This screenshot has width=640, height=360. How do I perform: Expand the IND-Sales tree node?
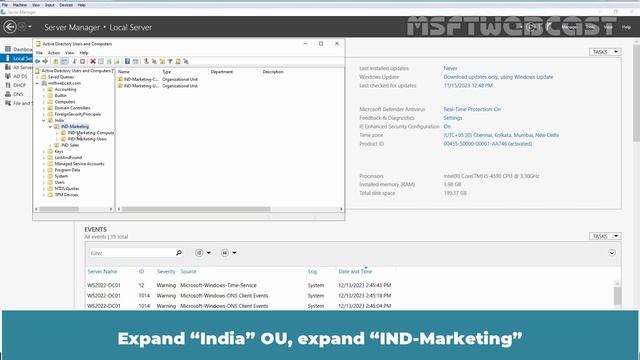click(50, 145)
